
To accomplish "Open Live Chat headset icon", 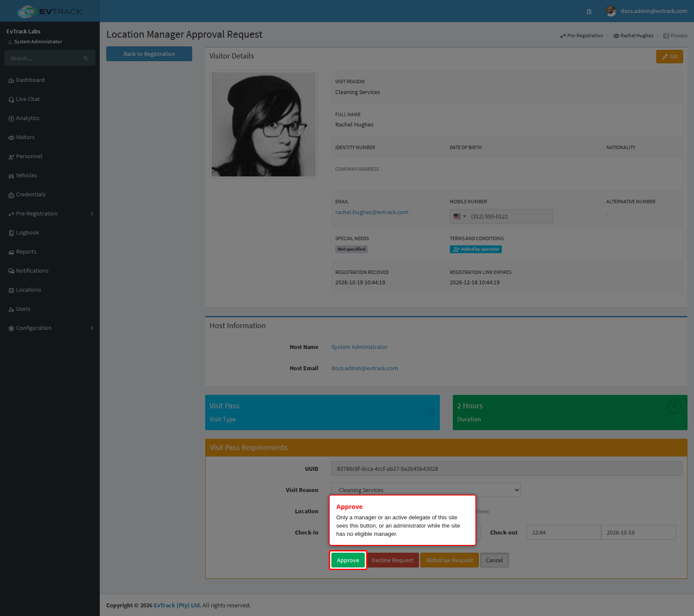I will click(x=11, y=100).
